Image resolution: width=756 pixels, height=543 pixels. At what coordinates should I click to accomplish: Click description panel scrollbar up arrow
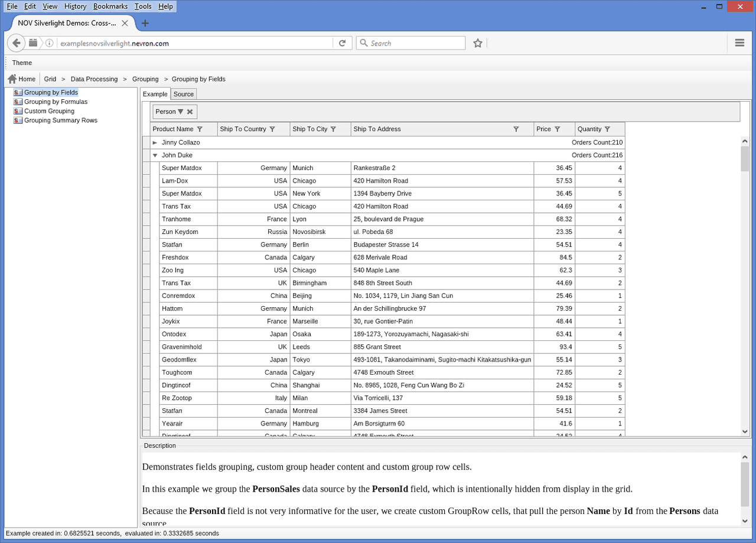click(x=745, y=457)
